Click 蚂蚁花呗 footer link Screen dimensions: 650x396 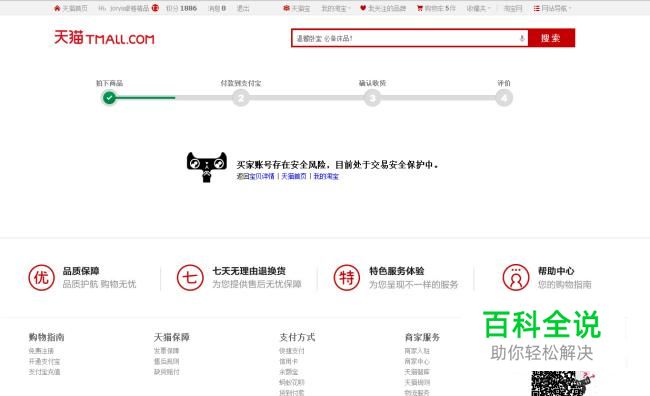[x=292, y=382]
